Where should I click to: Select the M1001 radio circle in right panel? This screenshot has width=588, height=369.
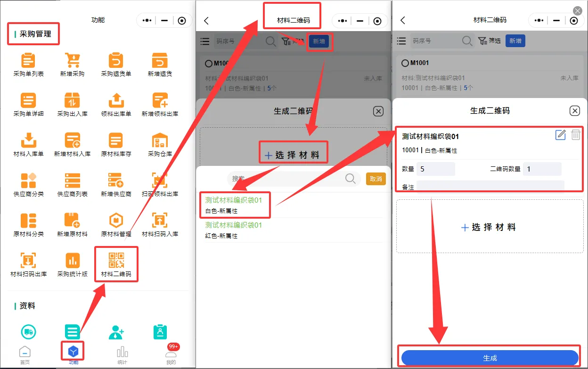click(x=405, y=63)
